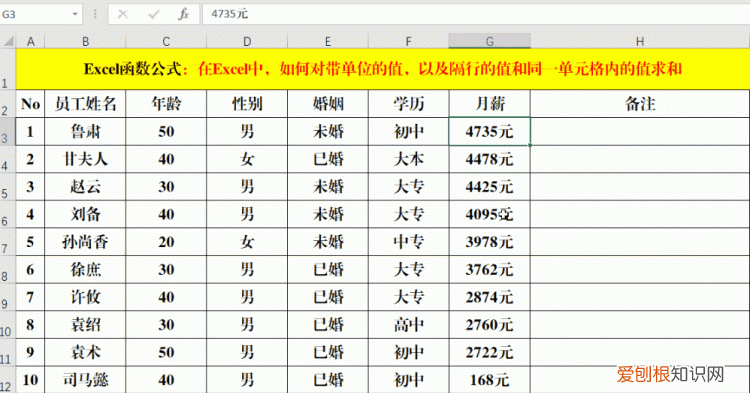Select the cell with name 鲁肃

[x=86, y=131]
